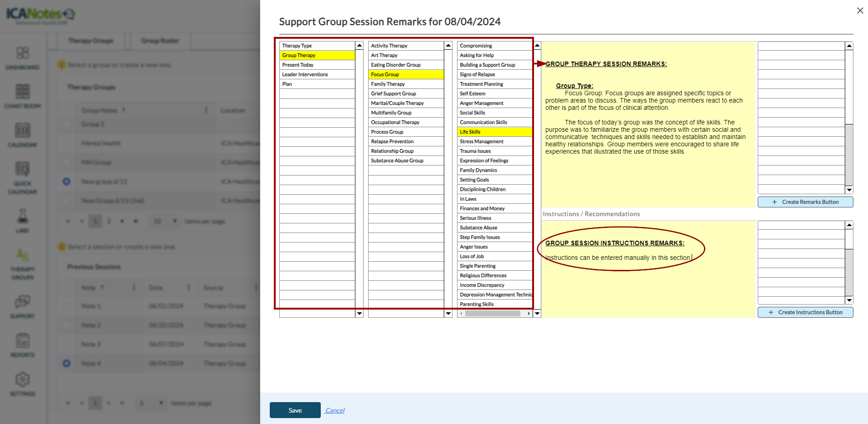Click left arrow of topics horizontal scrollbar
Viewport: 868px width, 424px height.
tap(461, 314)
